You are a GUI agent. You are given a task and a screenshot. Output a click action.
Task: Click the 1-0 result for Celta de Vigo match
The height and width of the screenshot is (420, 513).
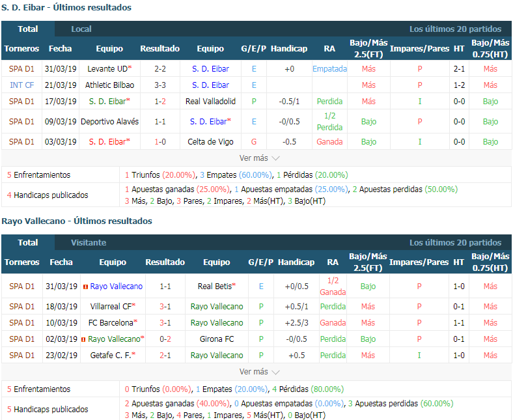(x=160, y=142)
